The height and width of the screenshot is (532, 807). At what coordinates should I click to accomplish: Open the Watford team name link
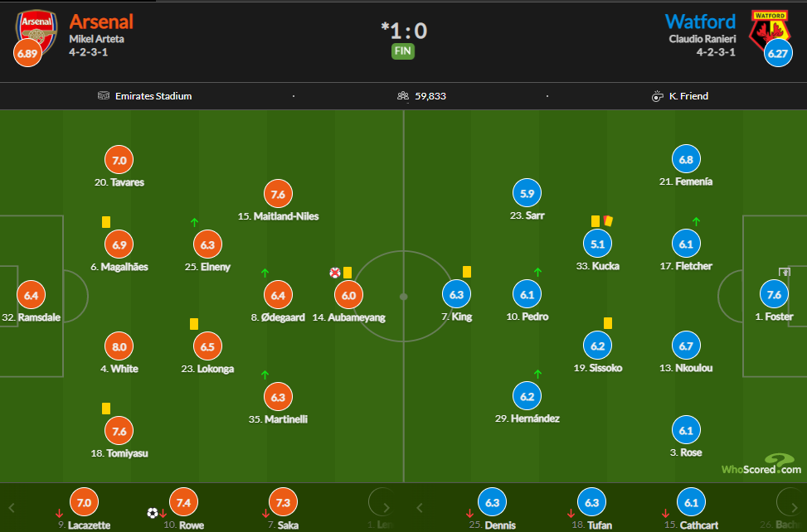700,22
